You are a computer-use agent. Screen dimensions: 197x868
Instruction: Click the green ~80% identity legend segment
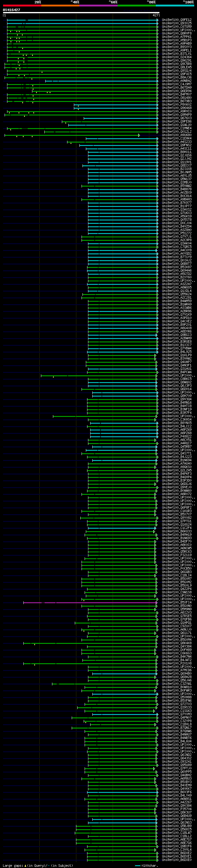click(x=137, y=6)
